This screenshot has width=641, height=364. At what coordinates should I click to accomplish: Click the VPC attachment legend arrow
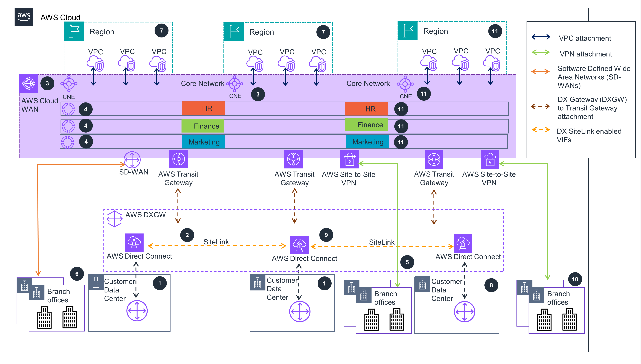(541, 37)
